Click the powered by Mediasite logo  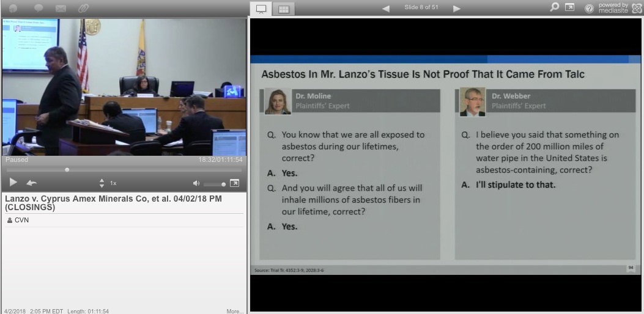click(x=619, y=8)
